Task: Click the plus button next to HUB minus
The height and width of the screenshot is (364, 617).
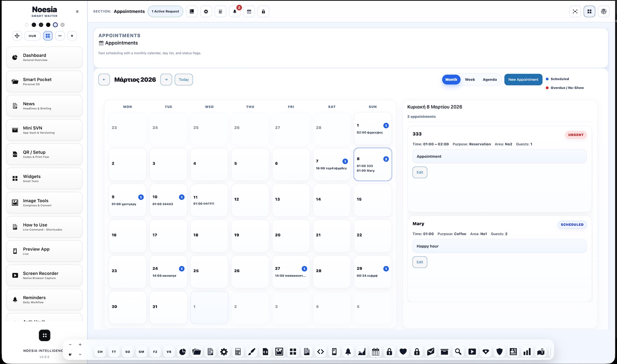Action: (x=72, y=36)
